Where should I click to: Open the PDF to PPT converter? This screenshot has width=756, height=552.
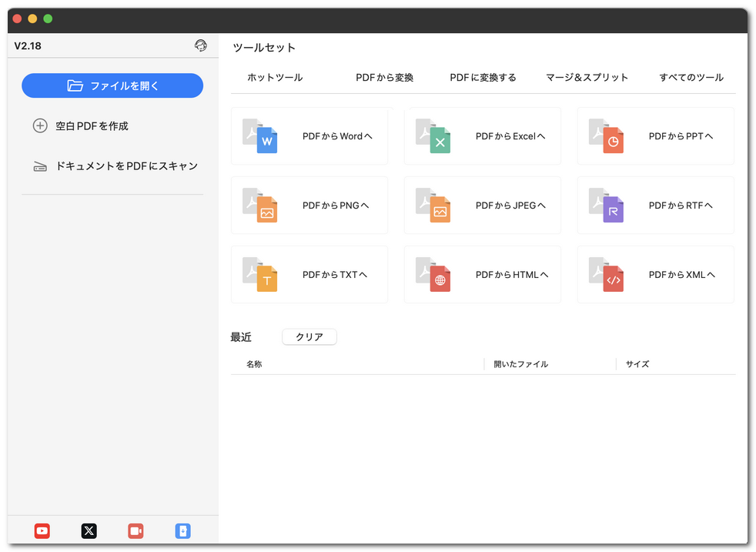(x=654, y=135)
